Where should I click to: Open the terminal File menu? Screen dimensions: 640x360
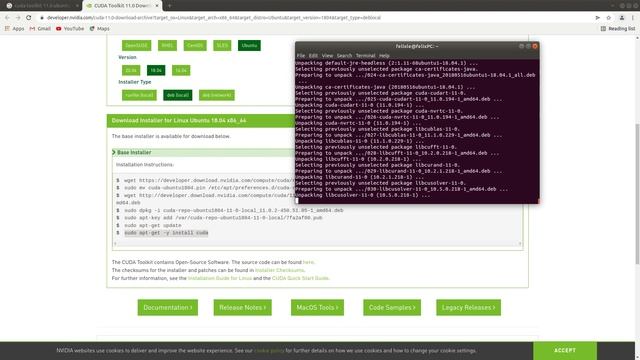301,56
